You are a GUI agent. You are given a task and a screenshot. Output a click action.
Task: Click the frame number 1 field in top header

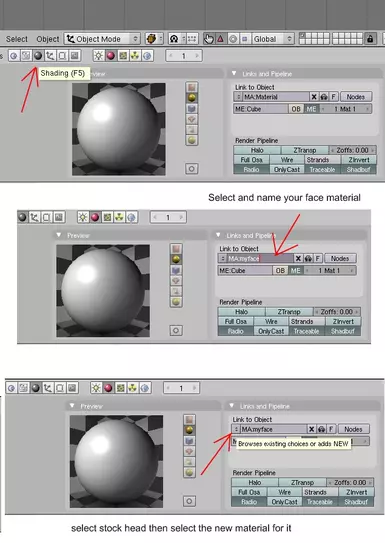(x=184, y=56)
